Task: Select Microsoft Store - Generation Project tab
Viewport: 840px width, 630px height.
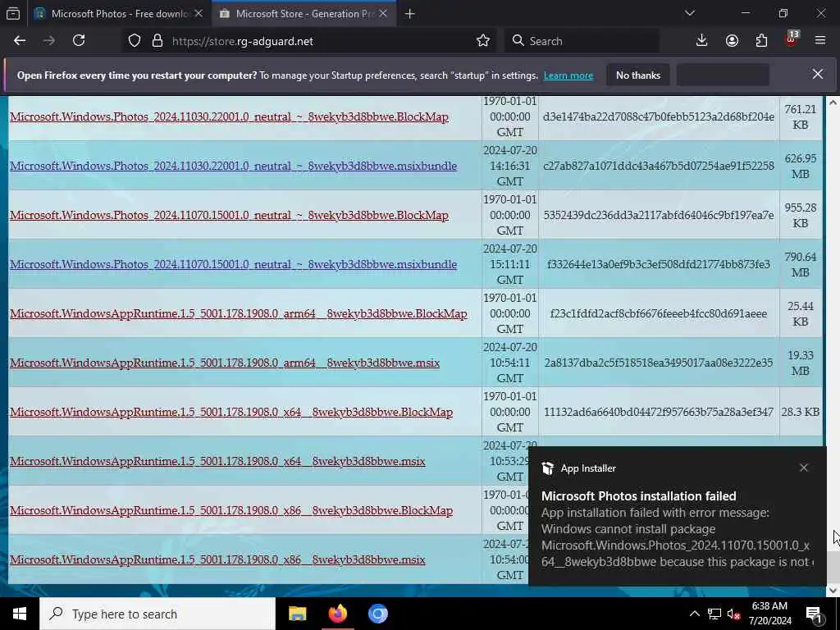Action: (x=304, y=13)
